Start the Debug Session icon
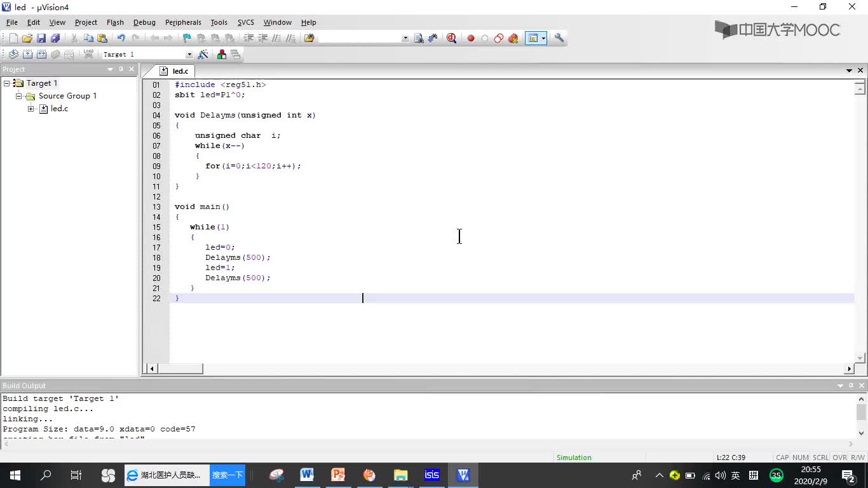This screenshot has width=868, height=488. pyautogui.click(x=452, y=38)
